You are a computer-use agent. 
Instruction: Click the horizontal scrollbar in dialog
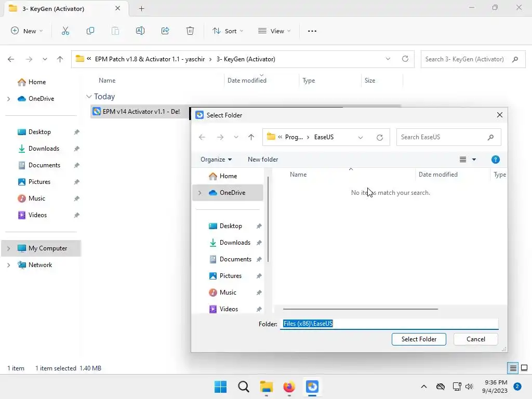pyautogui.click(x=361, y=309)
